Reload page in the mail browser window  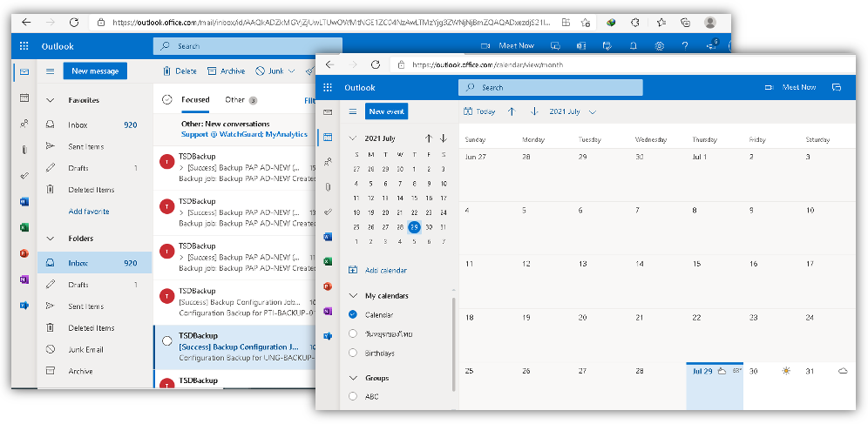(x=73, y=22)
